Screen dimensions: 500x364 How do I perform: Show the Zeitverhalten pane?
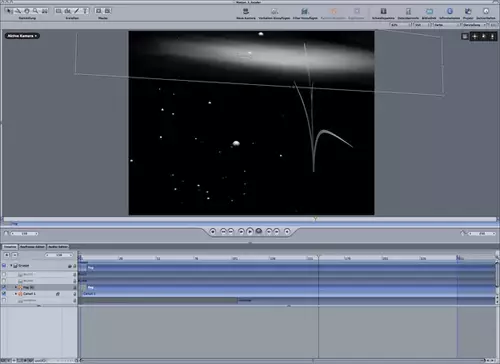[x=486, y=11]
